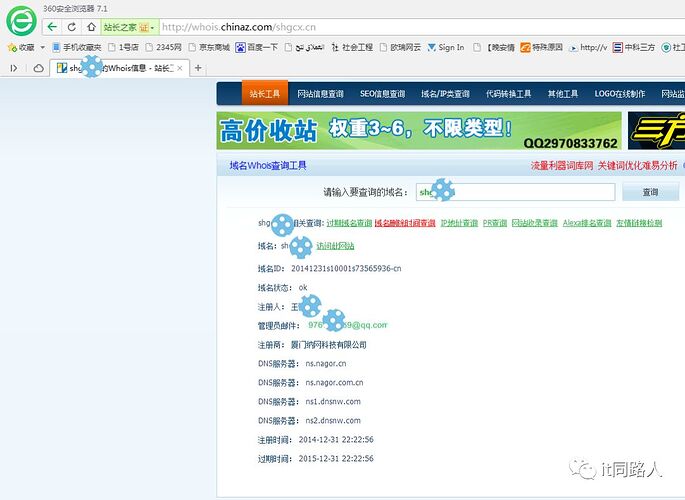Open the 站长工具 navigation tab
This screenshot has width=685, height=500.
click(x=265, y=94)
